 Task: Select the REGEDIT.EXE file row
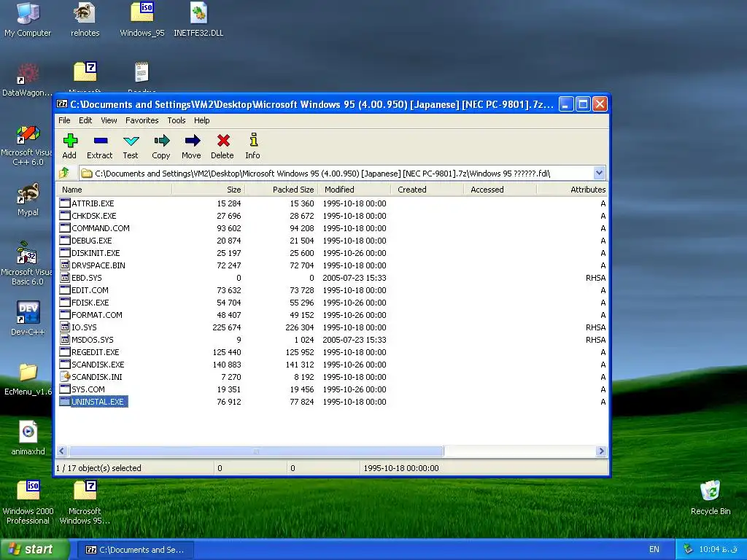click(x=332, y=352)
